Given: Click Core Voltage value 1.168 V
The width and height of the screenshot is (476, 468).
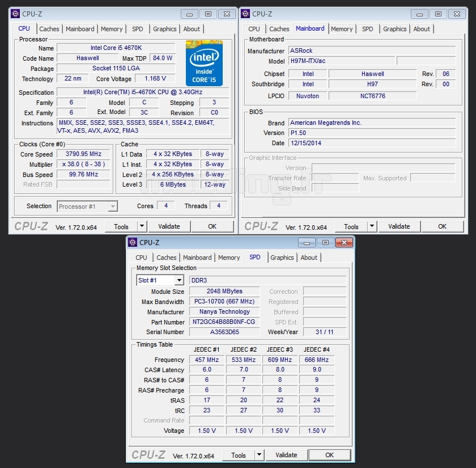Looking at the screenshot, I should (x=155, y=78).
